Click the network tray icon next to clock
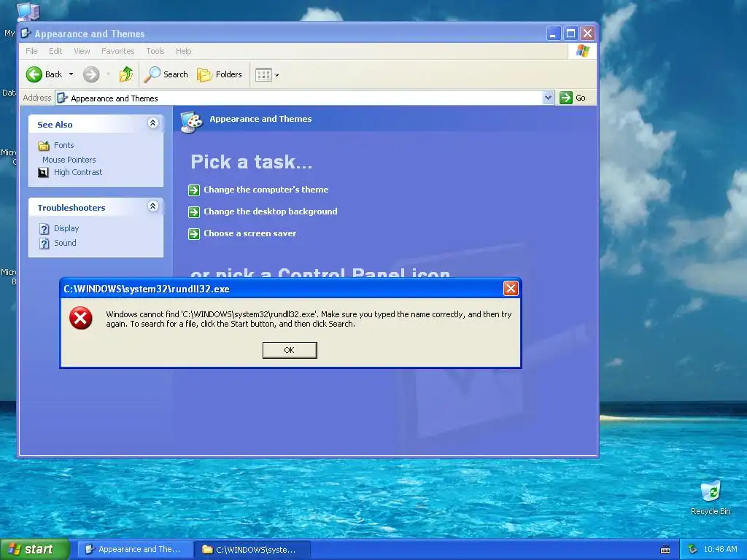747x560 pixels. [693, 550]
